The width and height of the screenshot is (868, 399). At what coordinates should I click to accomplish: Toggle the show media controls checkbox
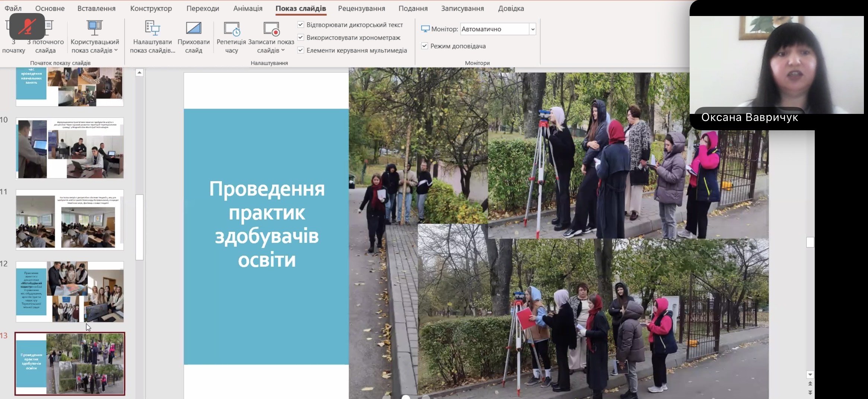[301, 50]
